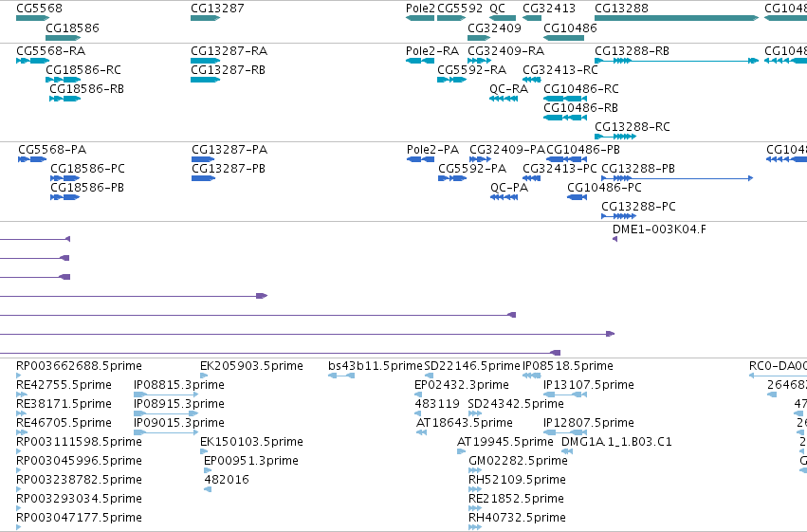The image size is (807, 532).
Task: Select transcript CG18586-RC
Action: (83, 70)
